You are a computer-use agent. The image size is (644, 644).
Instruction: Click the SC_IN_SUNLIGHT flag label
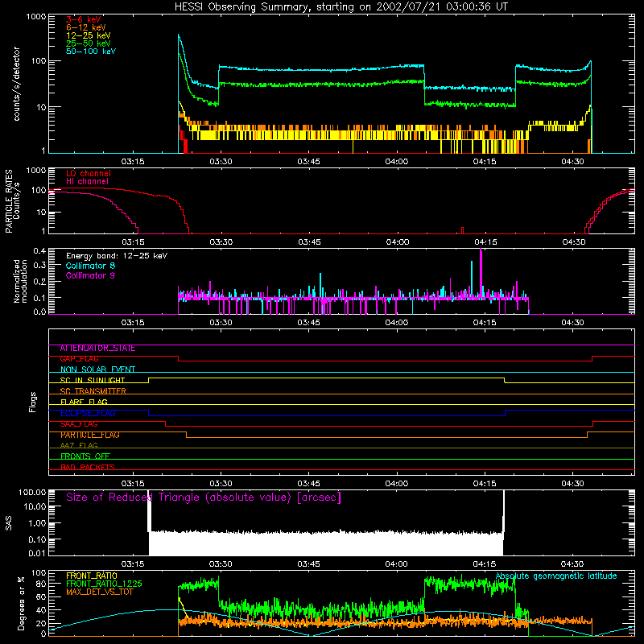93,380
